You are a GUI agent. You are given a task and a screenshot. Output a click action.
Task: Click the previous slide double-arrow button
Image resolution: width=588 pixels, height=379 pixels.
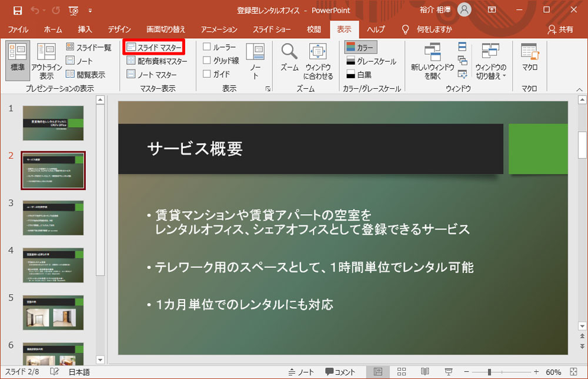coord(582,336)
